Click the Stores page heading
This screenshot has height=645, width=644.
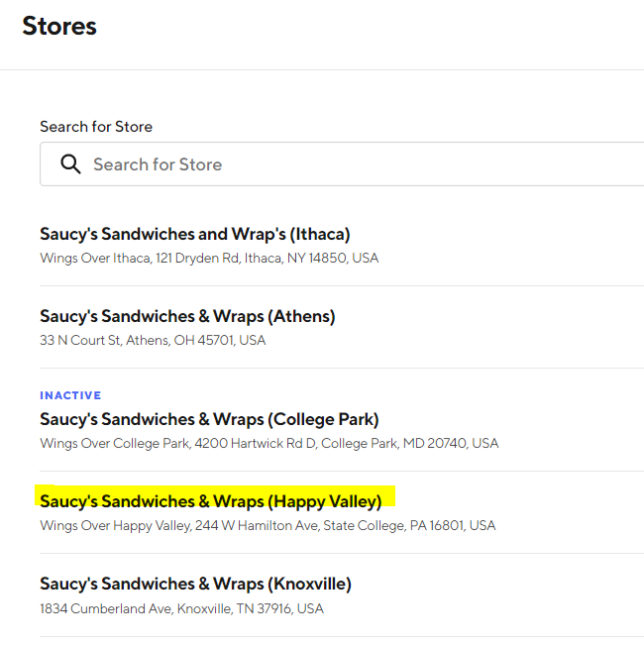59,26
